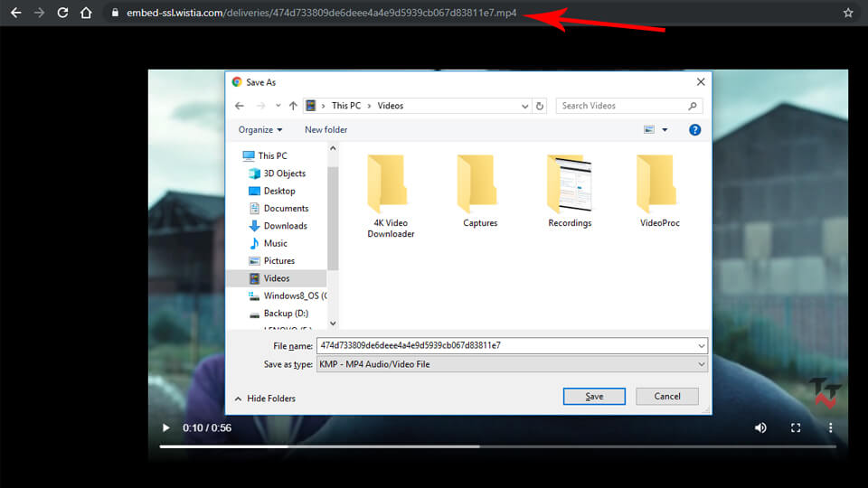Viewport: 868px width, 488px height.
Task: Select the Captures folder
Action: tap(479, 192)
